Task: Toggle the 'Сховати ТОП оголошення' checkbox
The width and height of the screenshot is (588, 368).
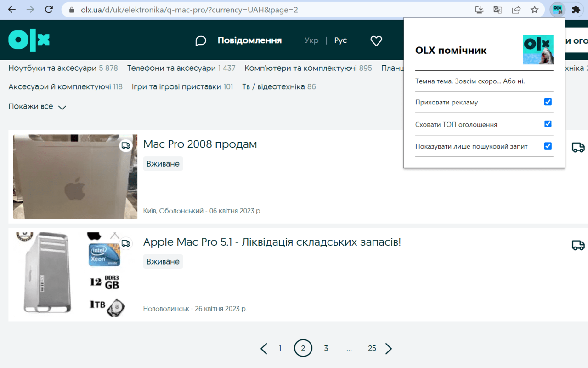Action: coord(548,124)
